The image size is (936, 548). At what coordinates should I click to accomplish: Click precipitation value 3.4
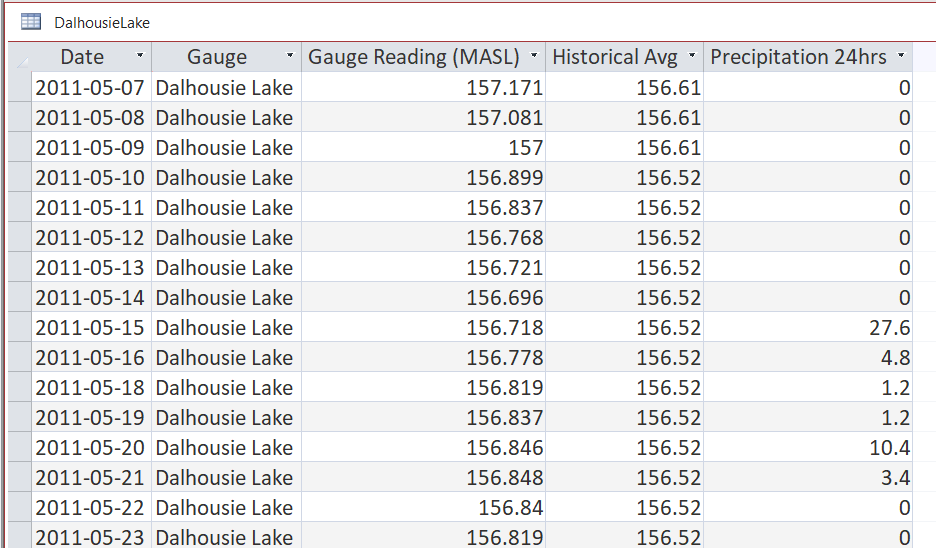pos(808,478)
